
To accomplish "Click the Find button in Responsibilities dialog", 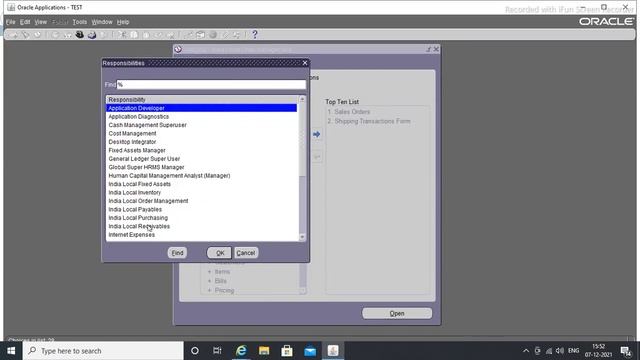I will [177, 253].
